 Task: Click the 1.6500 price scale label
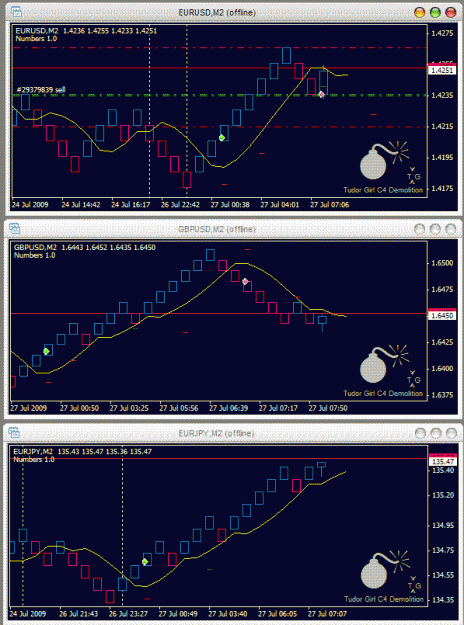pyautogui.click(x=442, y=263)
